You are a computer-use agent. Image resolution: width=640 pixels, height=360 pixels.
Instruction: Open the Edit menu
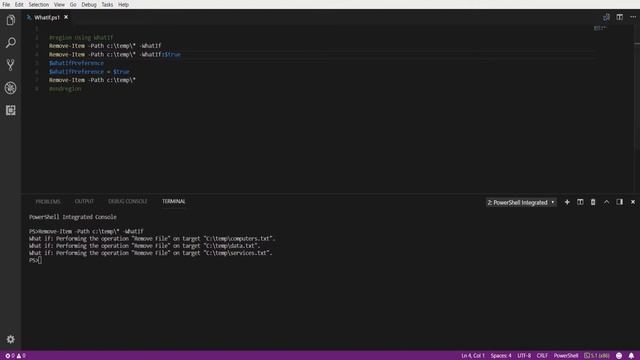pos(19,4)
